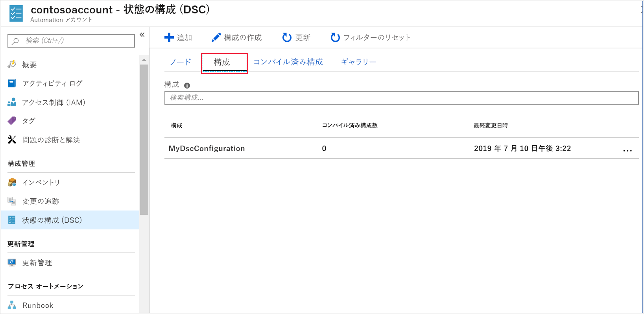Screen dimensions: 644x314
Task: Click the フィルターのリセット reset icon
Action: (335, 37)
